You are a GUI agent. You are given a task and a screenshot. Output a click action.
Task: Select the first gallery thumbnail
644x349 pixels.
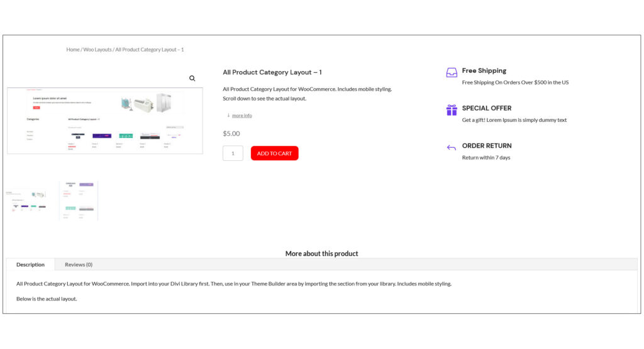(26, 201)
